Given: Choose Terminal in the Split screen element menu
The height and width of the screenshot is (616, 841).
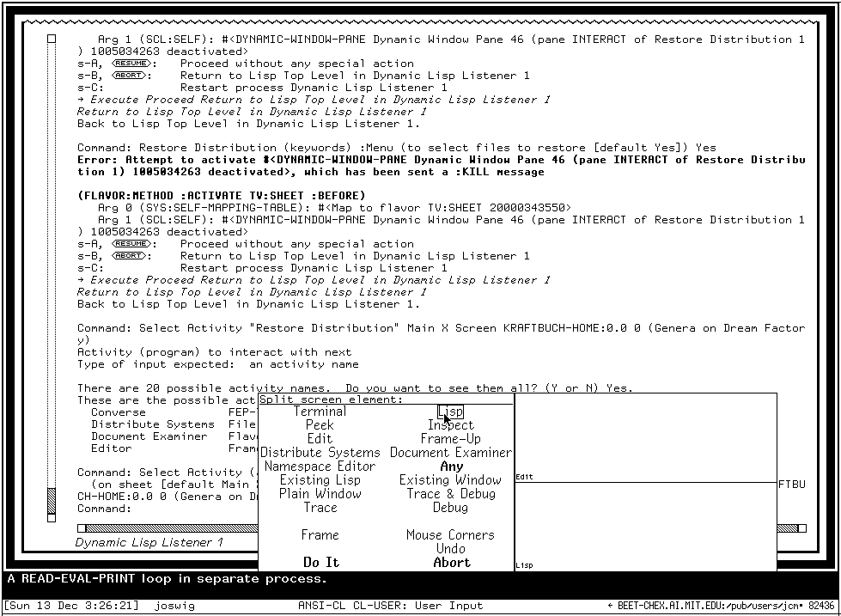Looking at the screenshot, I should [x=320, y=412].
